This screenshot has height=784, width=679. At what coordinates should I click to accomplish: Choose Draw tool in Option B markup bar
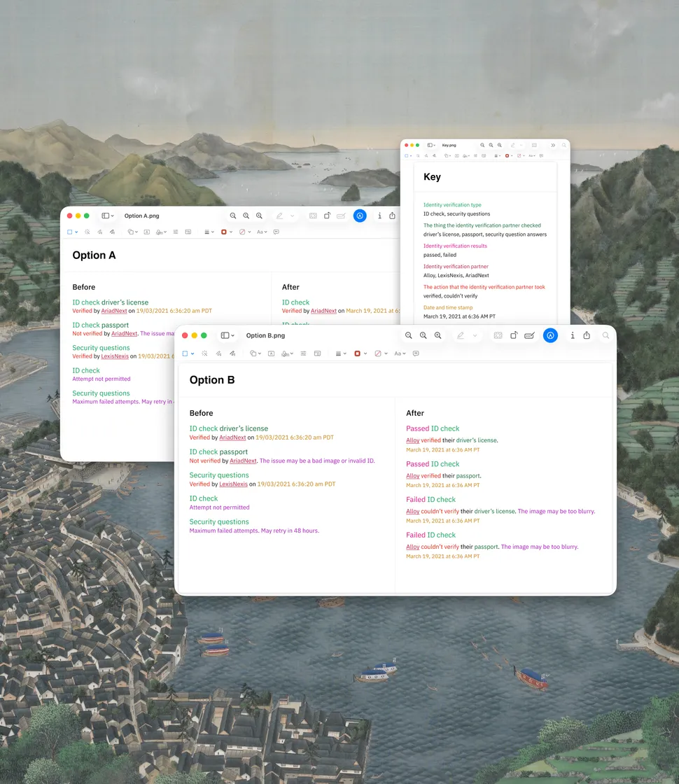pos(232,353)
